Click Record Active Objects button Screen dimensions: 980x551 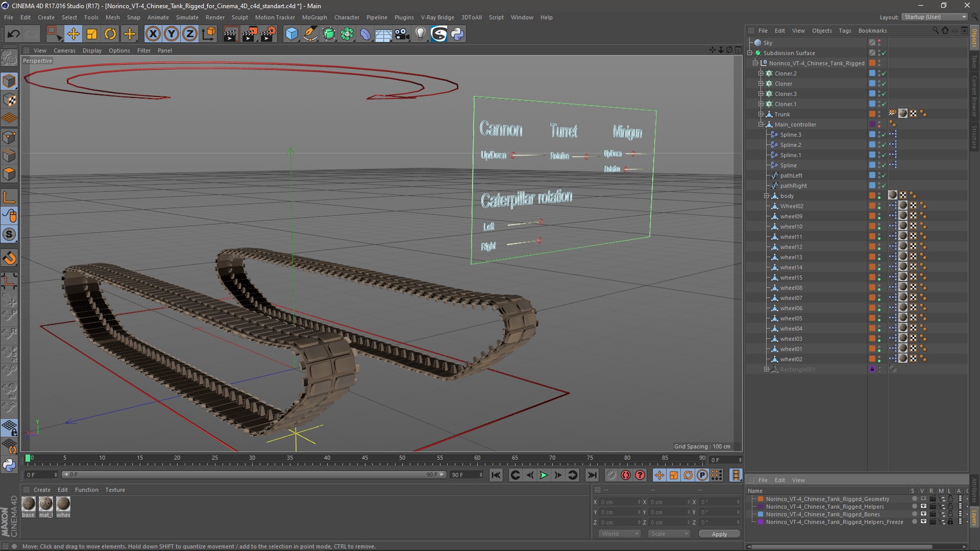(611, 475)
